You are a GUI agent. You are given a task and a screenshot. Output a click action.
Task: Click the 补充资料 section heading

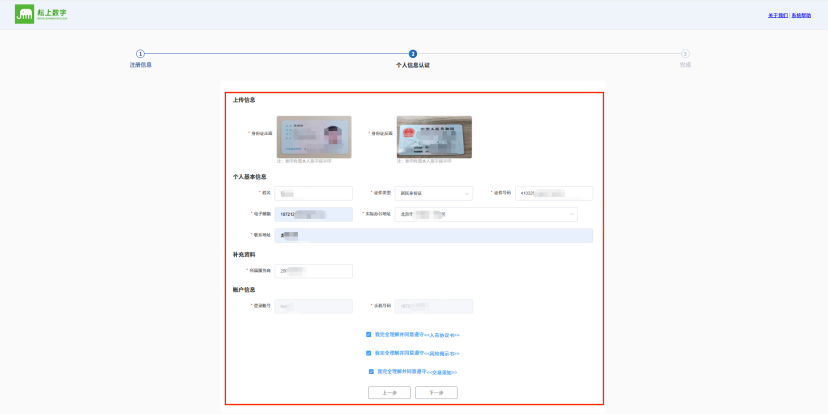point(244,255)
